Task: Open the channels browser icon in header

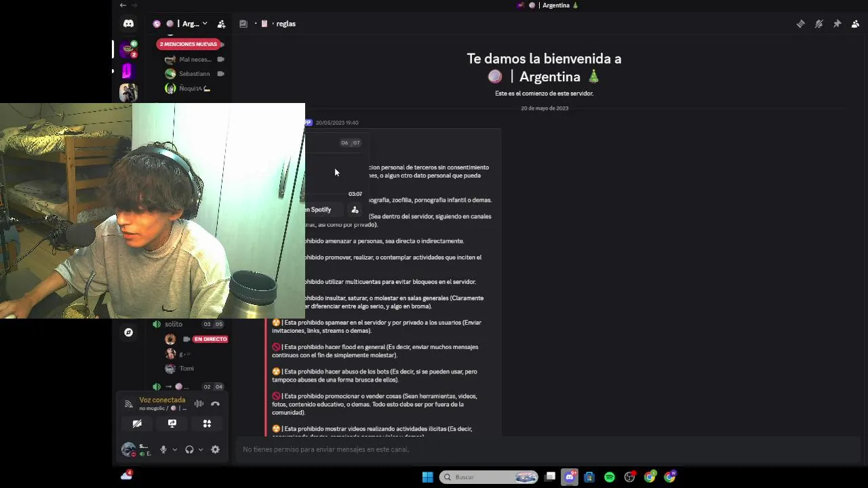Action: (x=243, y=24)
